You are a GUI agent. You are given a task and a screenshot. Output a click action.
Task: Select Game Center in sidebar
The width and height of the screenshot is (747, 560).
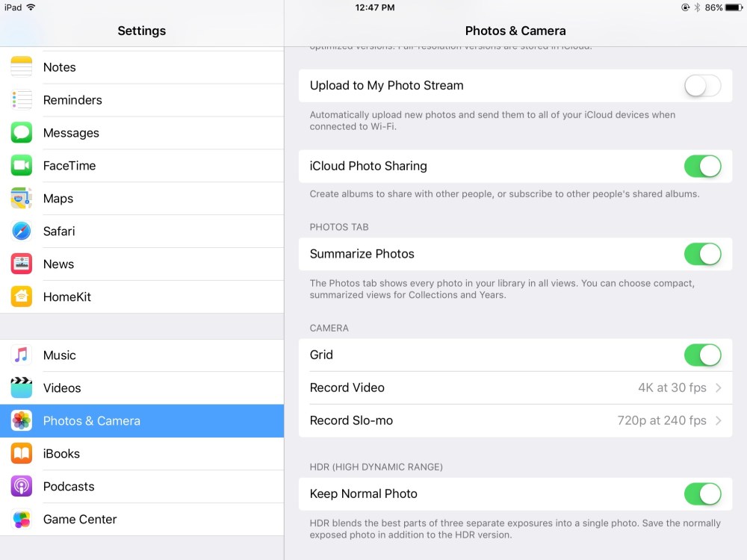[142, 520]
